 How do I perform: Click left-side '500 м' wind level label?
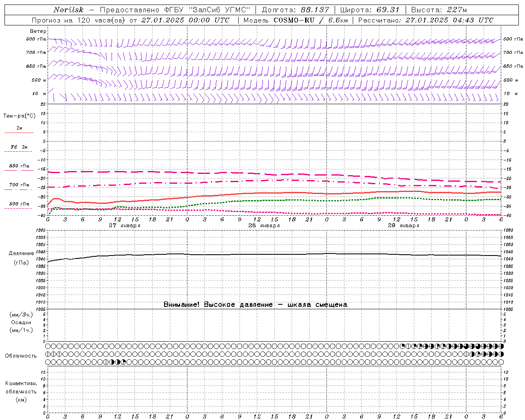[39, 80]
